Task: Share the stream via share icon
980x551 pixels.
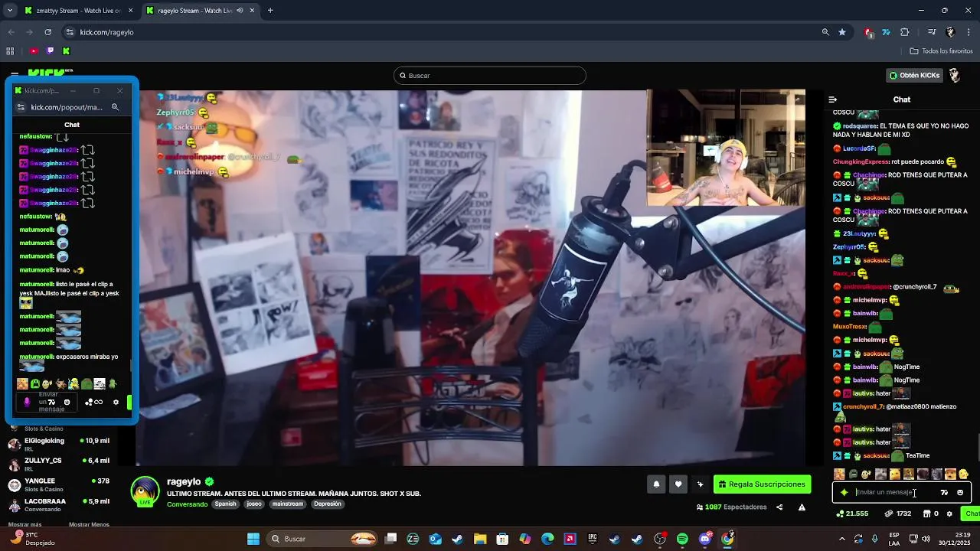Action: tap(779, 507)
